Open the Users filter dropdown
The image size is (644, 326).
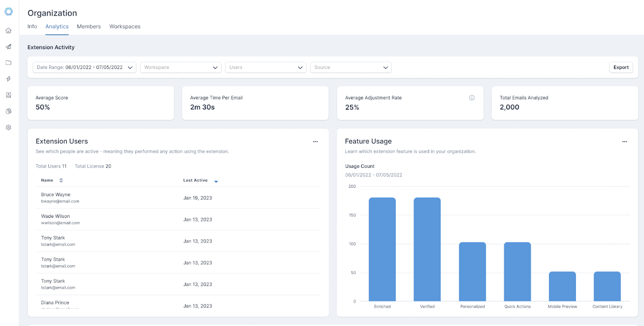tap(266, 68)
